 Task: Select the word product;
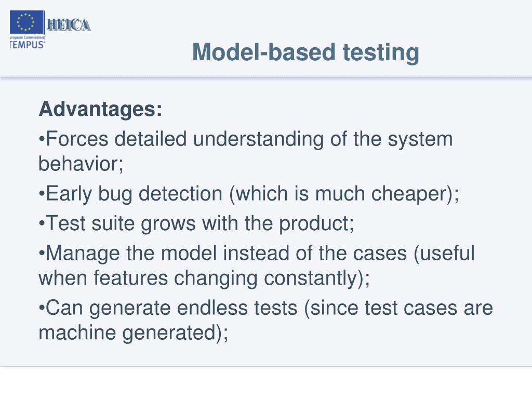tap(316, 224)
